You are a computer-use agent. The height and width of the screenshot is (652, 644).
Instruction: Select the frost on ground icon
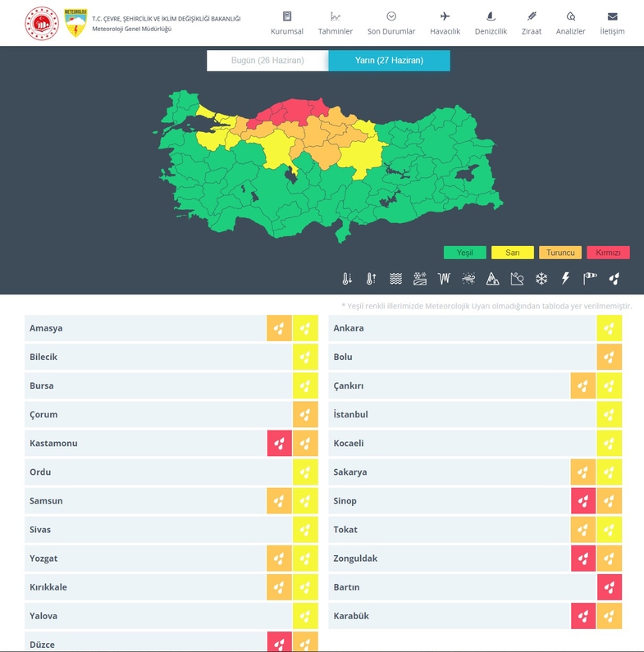pyautogui.click(x=420, y=279)
